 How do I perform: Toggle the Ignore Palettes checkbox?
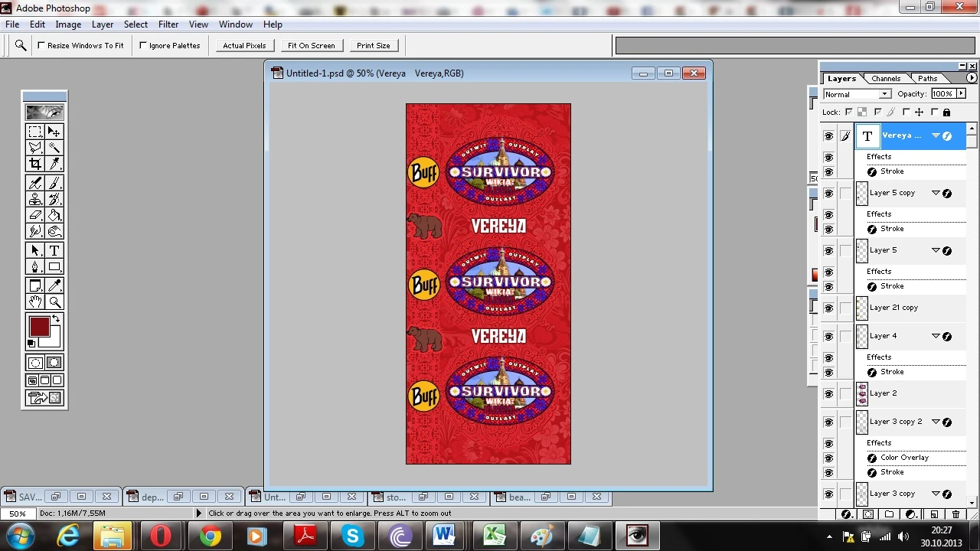point(143,45)
